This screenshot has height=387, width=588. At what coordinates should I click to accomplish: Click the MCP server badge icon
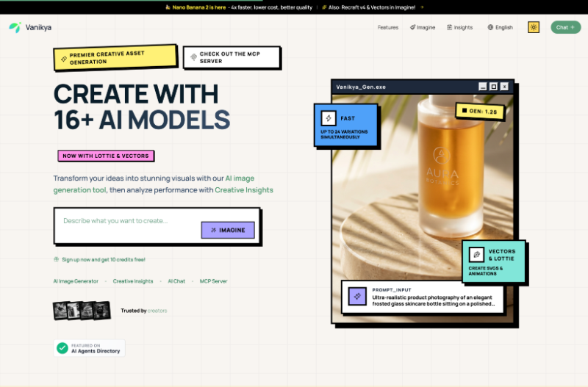(193, 57)
